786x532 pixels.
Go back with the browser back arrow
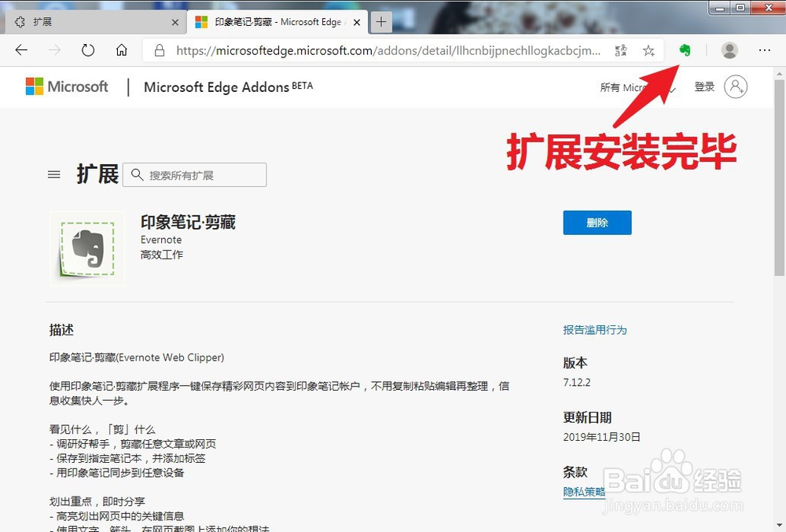tap(21, 50)
